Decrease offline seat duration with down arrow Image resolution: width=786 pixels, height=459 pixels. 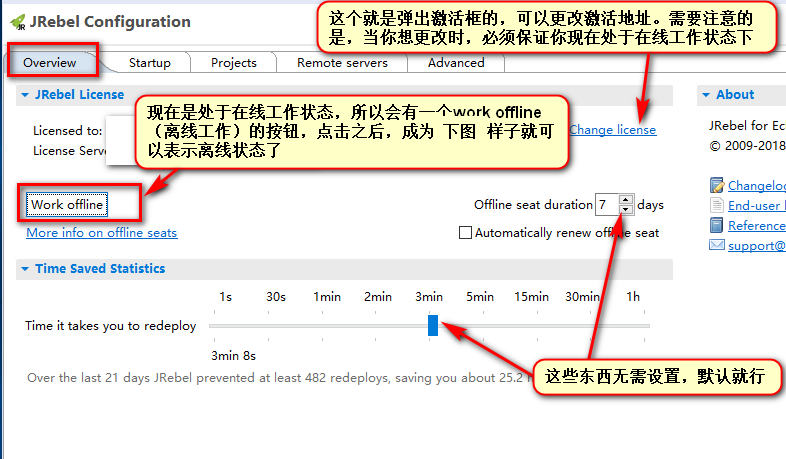click(x=626, y=210)
